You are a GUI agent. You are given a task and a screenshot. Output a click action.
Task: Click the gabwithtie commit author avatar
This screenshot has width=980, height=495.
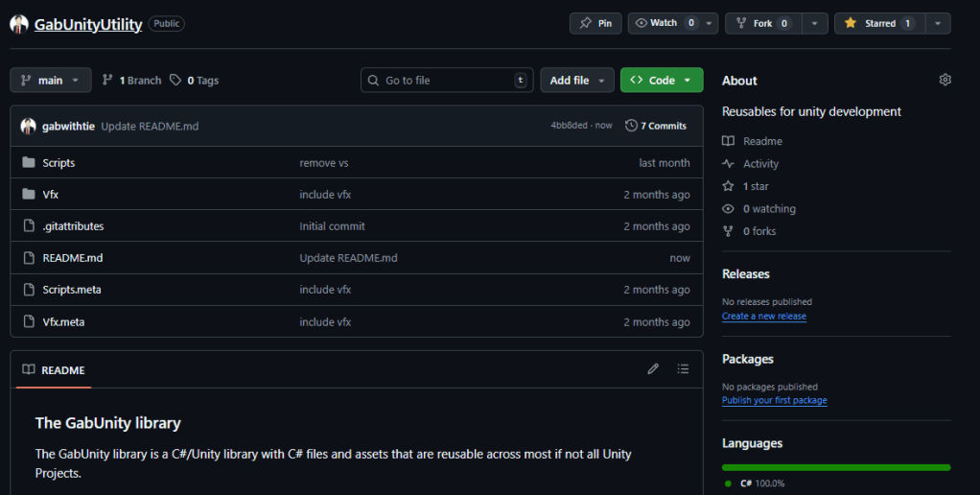(28, 126)
